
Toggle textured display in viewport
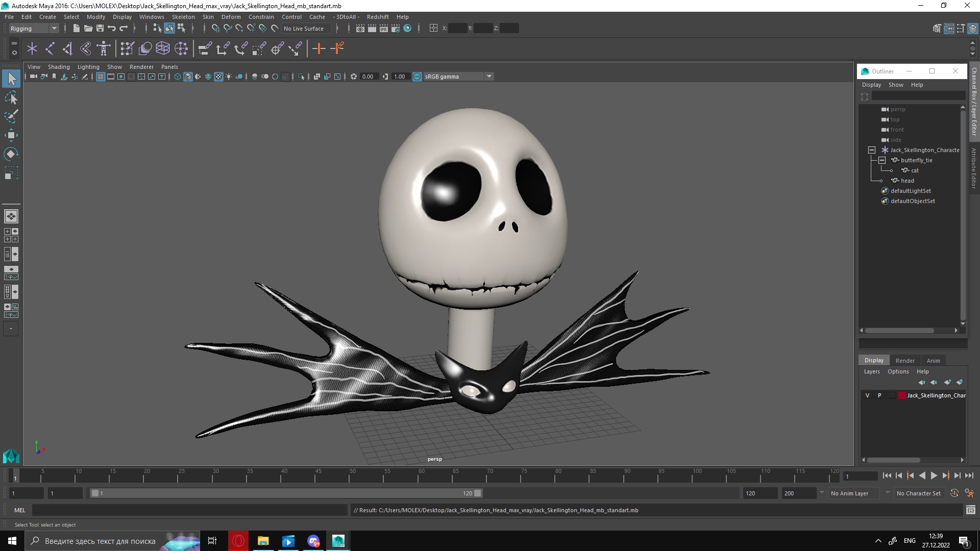(218, 77)
